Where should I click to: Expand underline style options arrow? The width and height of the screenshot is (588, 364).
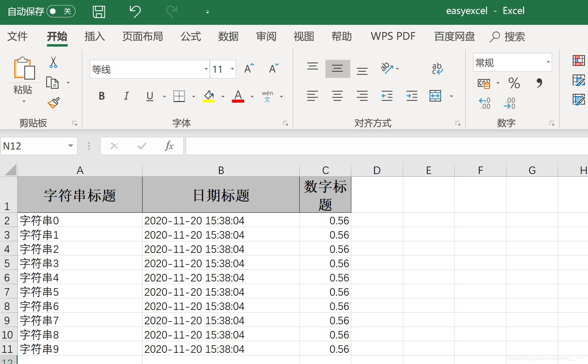coord(164,97)
